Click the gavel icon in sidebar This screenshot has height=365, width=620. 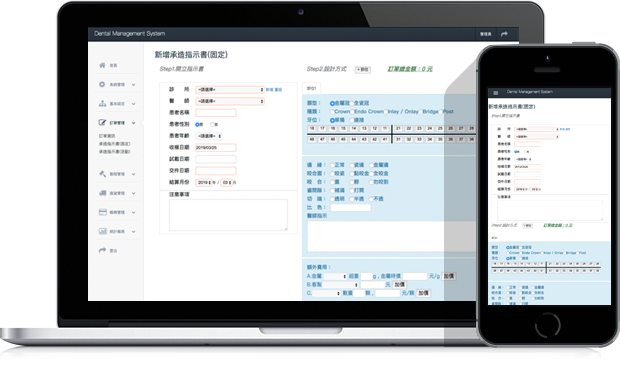(x=102, y=174)
